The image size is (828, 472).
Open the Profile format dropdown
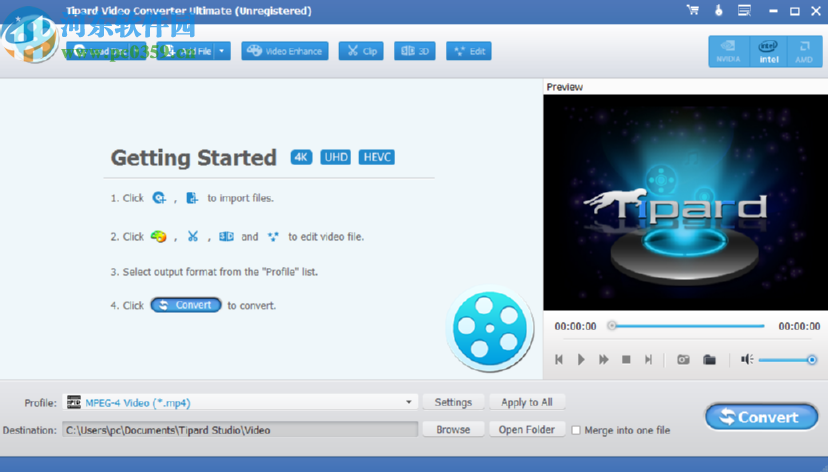(240, 402)
